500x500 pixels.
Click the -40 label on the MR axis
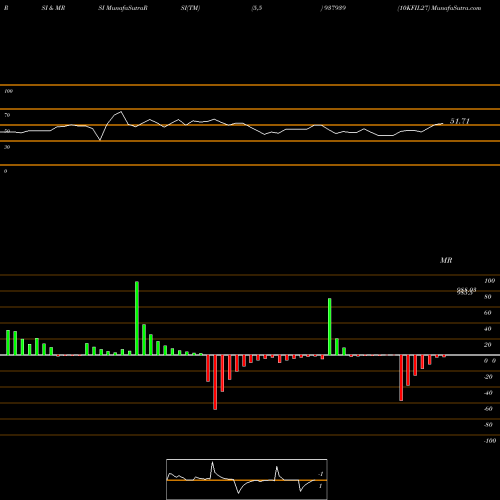488,393
